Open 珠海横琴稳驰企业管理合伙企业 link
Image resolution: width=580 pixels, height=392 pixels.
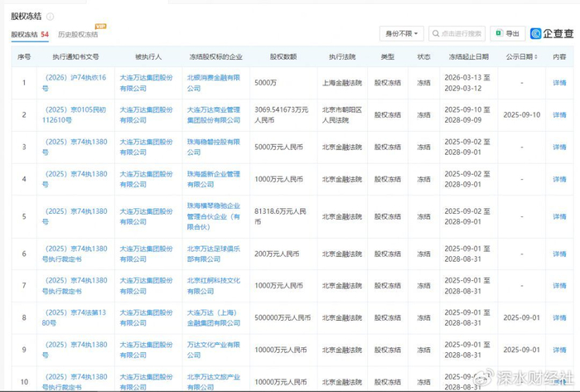(x=214, y=216)
